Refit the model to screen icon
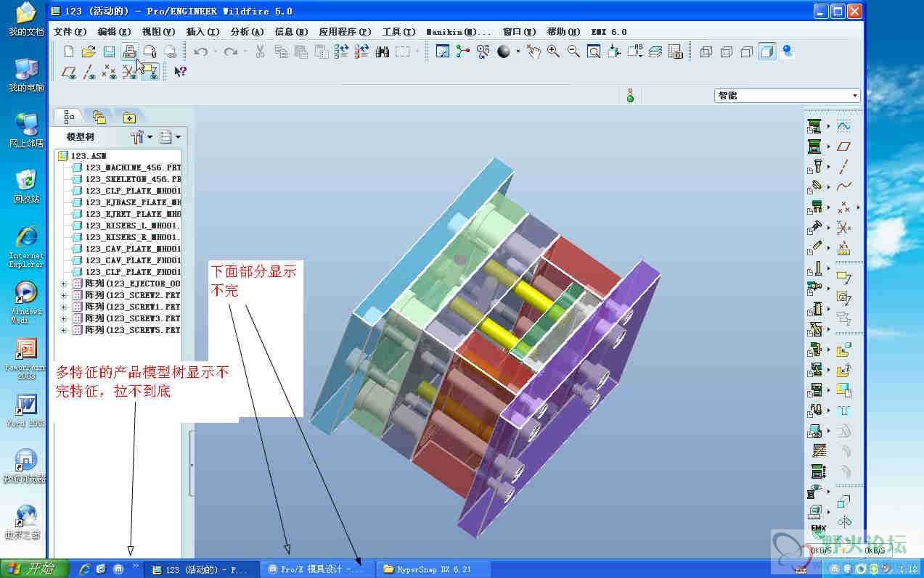Viewport: 924px width, 578px height. tap(594, 51)
